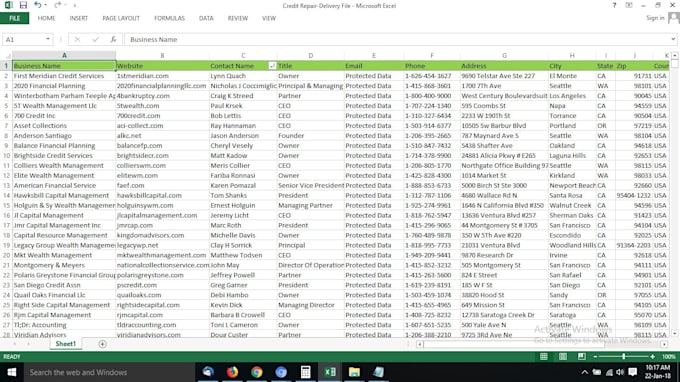This screenshot has width=680, height=382.
Task: Switch to the DATA ribbon tab
Action: (206, 18)
